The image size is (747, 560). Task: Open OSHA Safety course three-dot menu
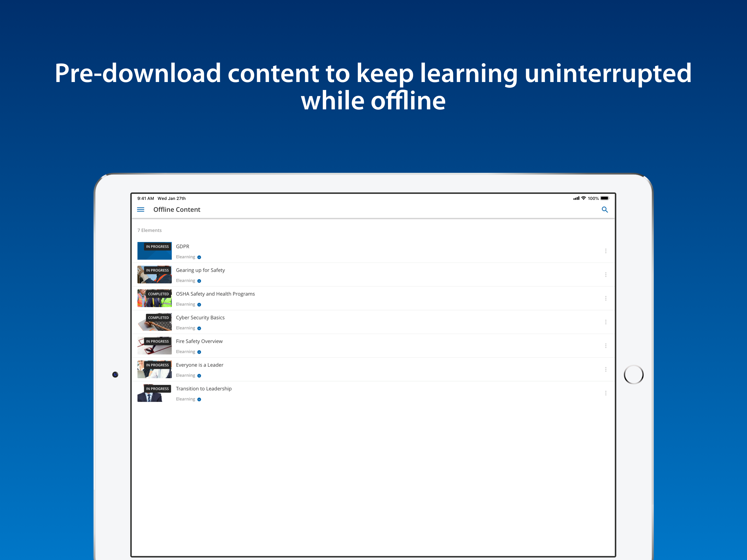(x=606, y=298)
